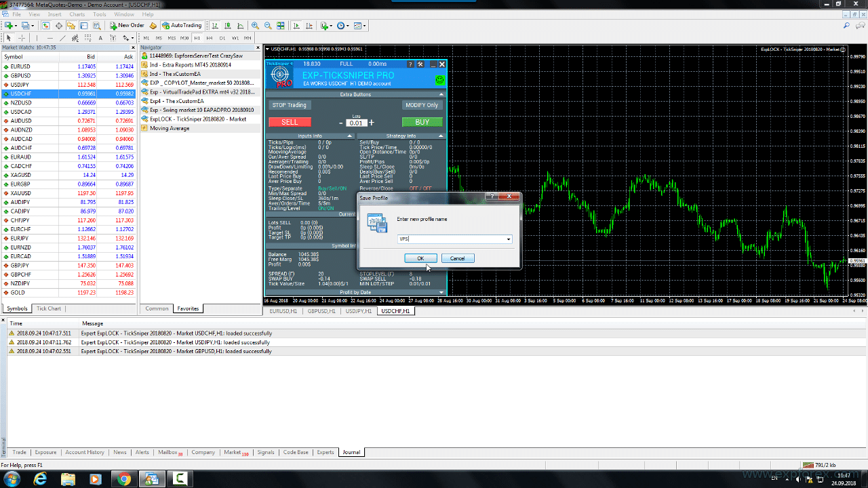This screenshot has height=488, width=868.
Task: Toggle STOP Trading on the EA panel
Action: click(x=289, y=105)
